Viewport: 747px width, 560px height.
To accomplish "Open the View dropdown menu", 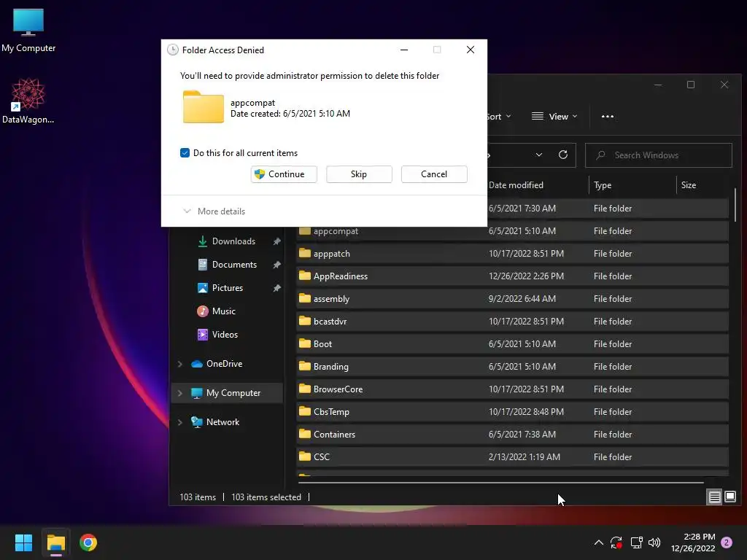I will (x=554, y=117).
